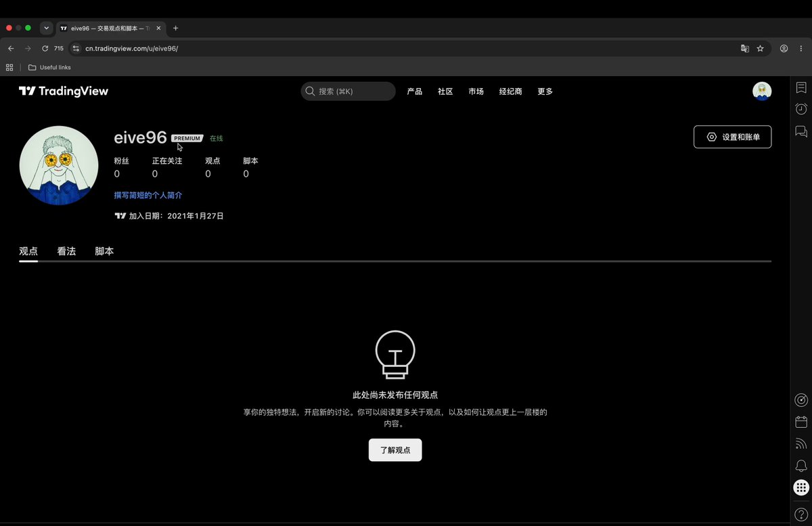
Task: Click the browser address bar URL
Action: click(132, 49)
